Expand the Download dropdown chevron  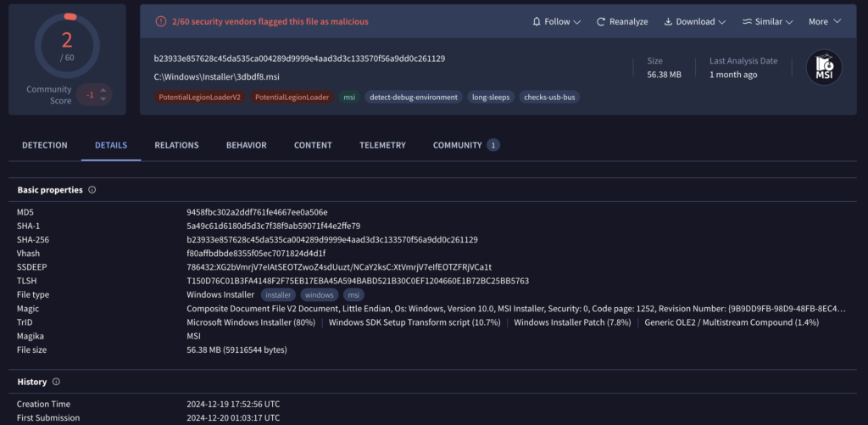pos(722,22)
